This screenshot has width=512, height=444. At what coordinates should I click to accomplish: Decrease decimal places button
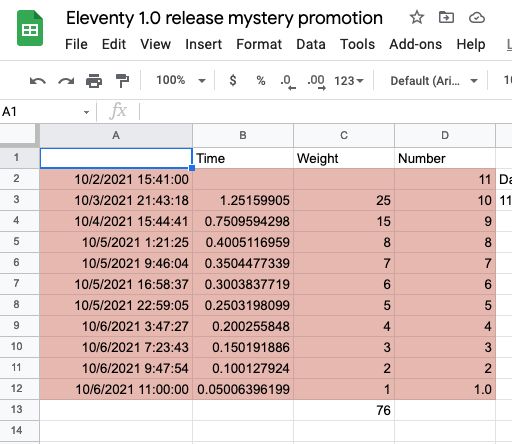point(288,81)
